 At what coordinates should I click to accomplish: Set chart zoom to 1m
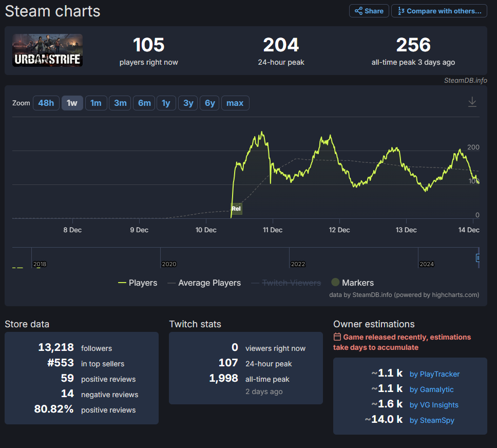coord(96,103)
